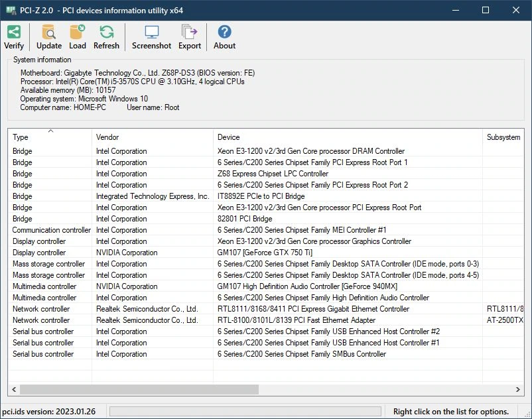
Task: Click Available memory 10157 text
Action: [68, 90]
